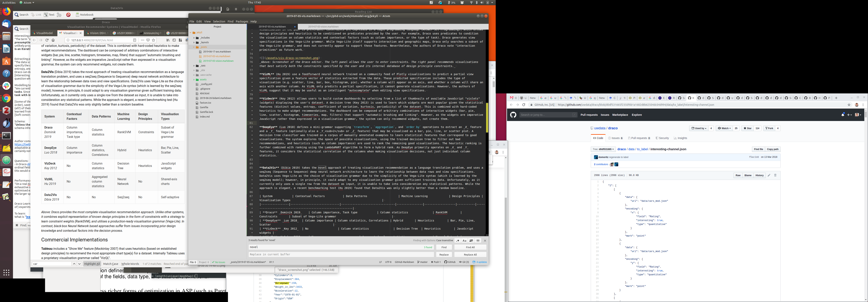Toggle regex option in Atom find panel
The width and height of the screenshot is (868, 302).
tap(458, 241)
